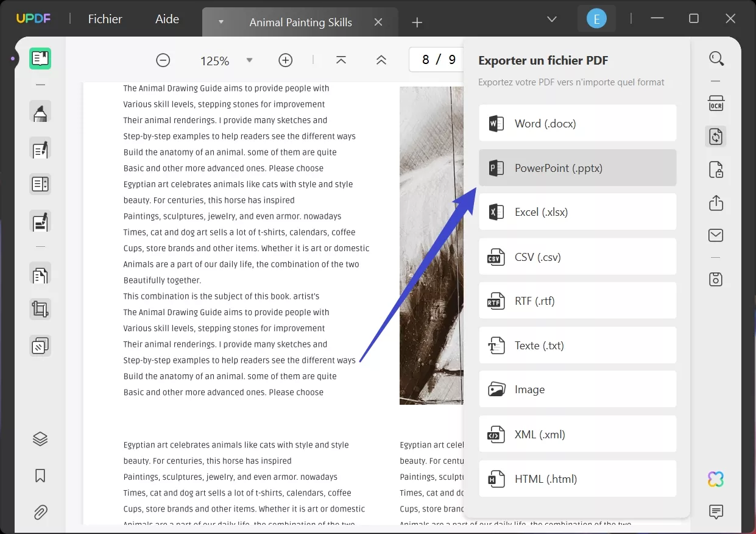Zoom out with the minus control
The width and height of the screenshot is (756, 534).
[163, 60]
